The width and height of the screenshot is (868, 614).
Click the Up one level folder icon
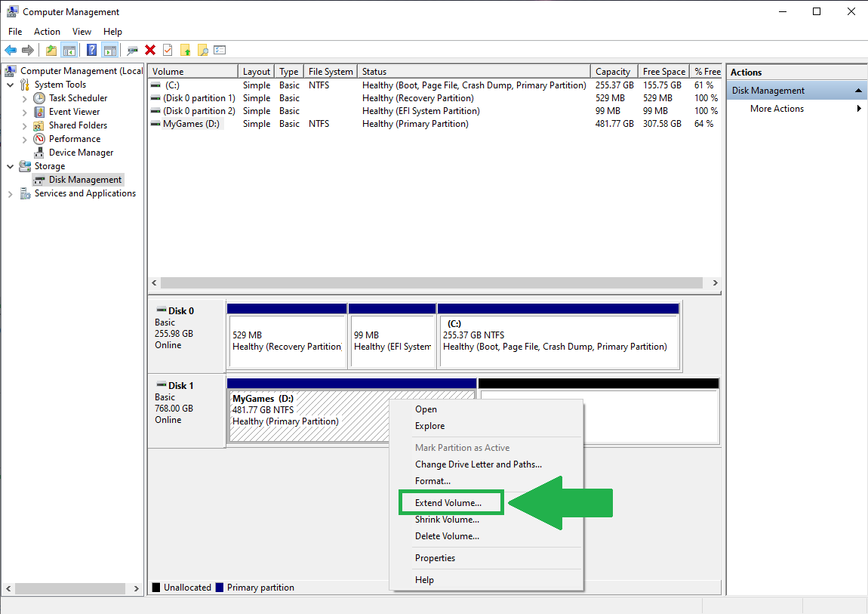pyautogui.click(x=51, y=51)
